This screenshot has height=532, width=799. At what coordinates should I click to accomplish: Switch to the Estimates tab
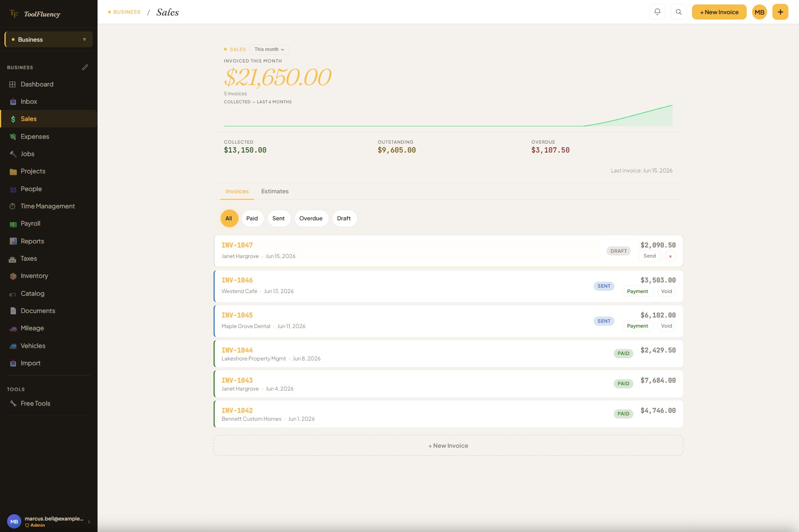coord(275,192)
